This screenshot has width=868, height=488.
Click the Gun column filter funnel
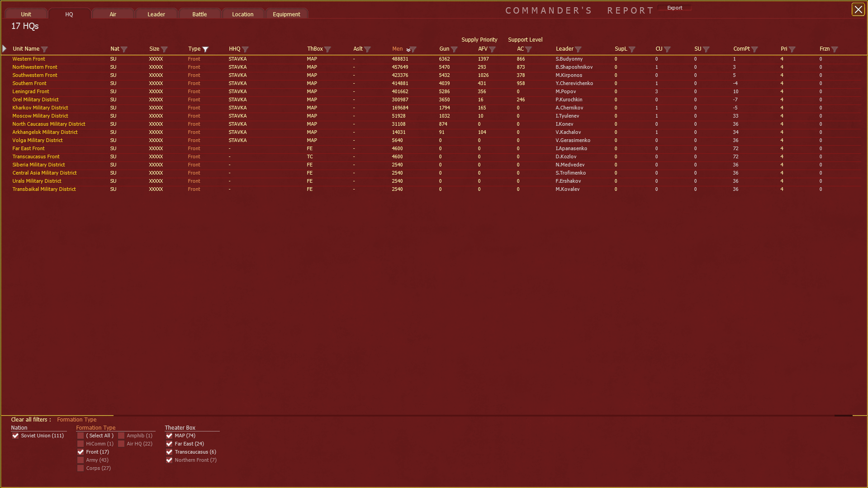click(x=455, y=49)
